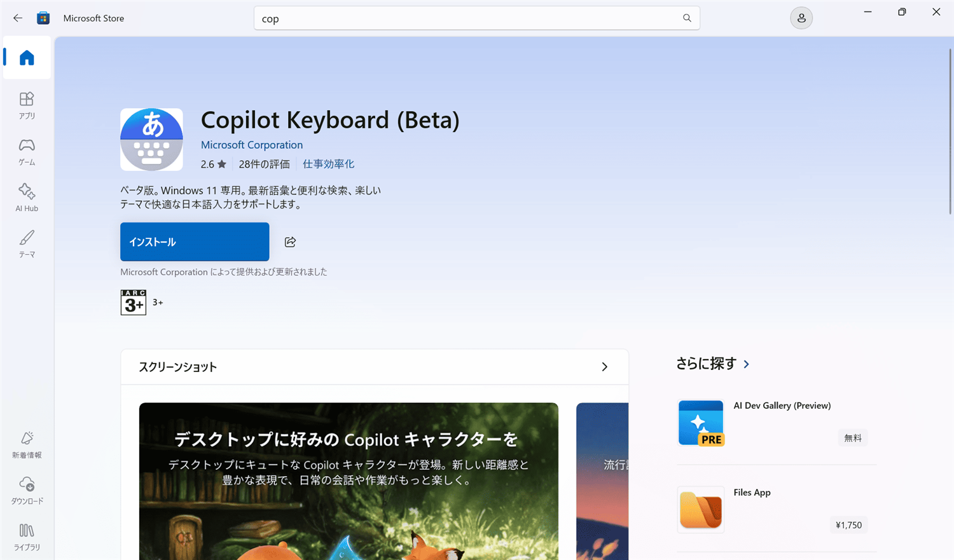Click the ¥1,750 price button
This screenshot has height=560, width=954.
(849, 525)
